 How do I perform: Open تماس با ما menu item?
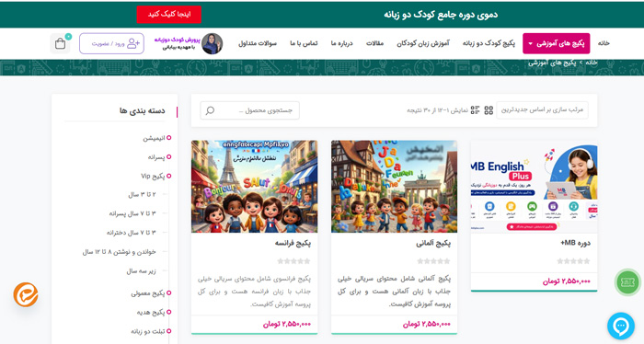[304, 43]
